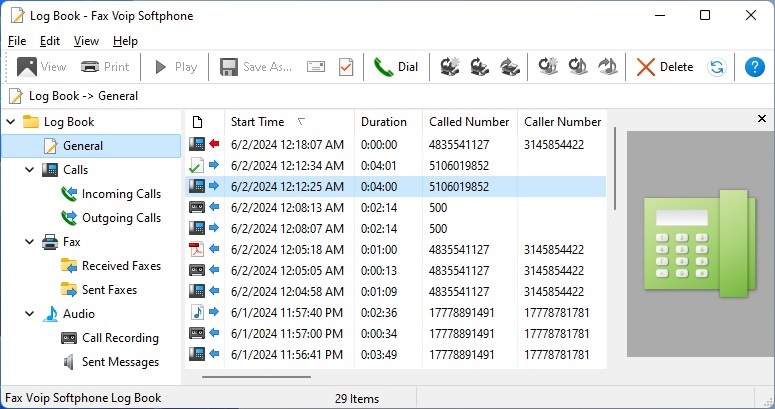Sort by the Duration column header

384,122
